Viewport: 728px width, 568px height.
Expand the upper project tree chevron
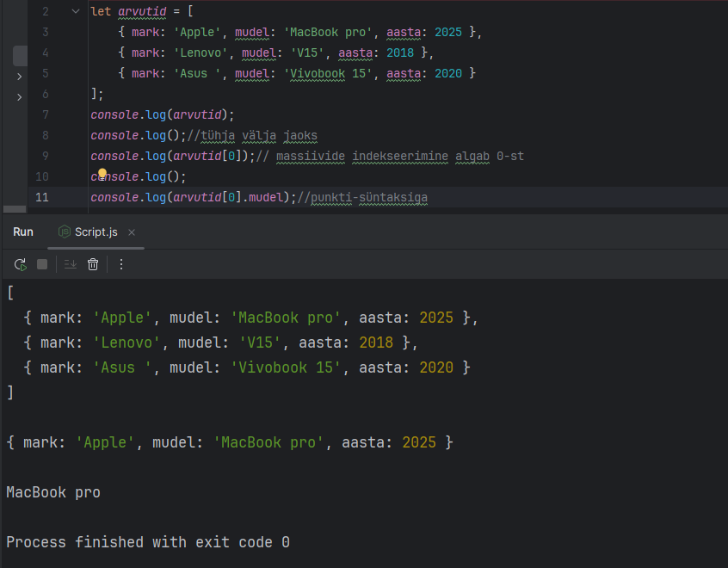tap(19, 77)
